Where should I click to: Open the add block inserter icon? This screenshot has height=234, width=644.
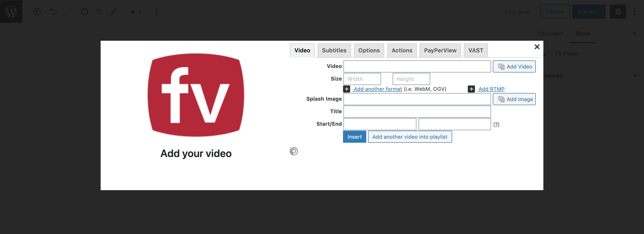tap(37, 12)
